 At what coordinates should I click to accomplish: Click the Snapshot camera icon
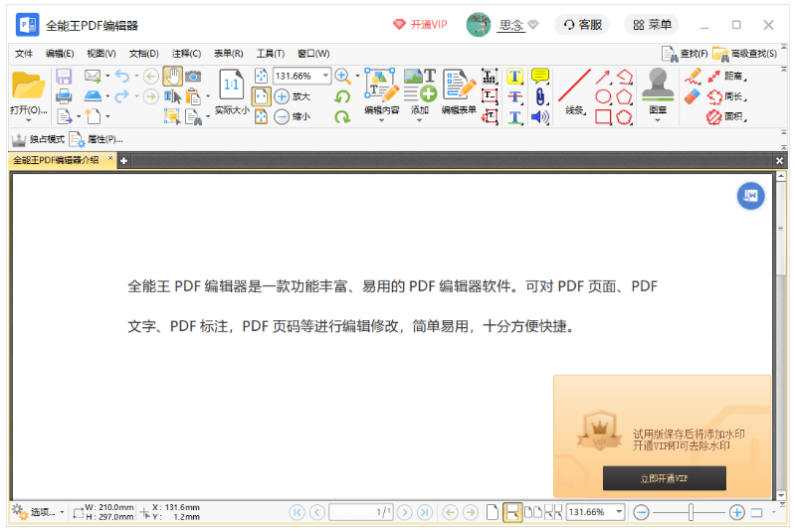[193, 76]
